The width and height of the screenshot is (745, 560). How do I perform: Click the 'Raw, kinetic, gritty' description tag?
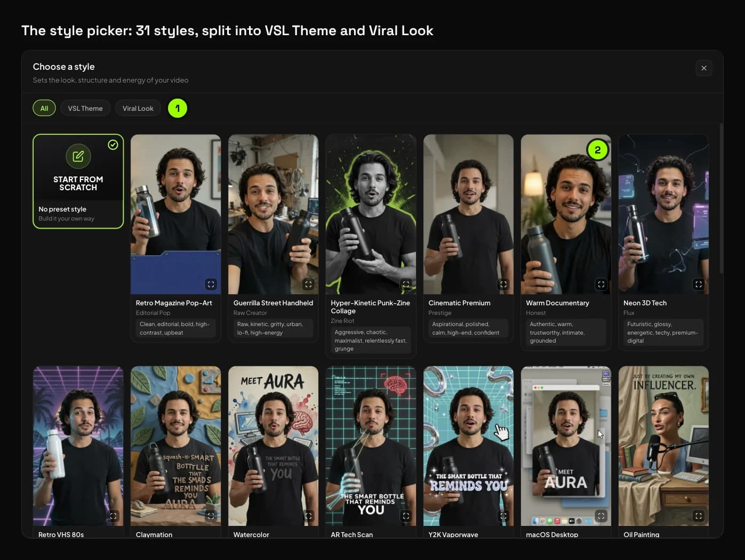click(x=273, y=328)
